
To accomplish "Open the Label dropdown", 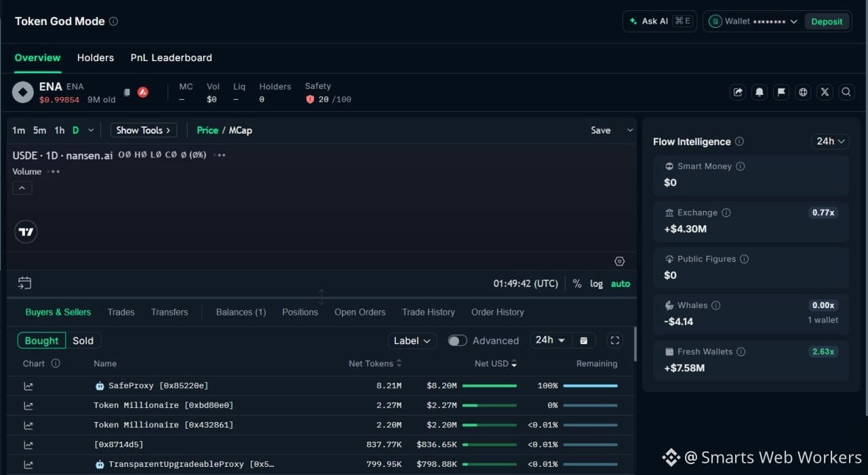I will tap(412, 341).
